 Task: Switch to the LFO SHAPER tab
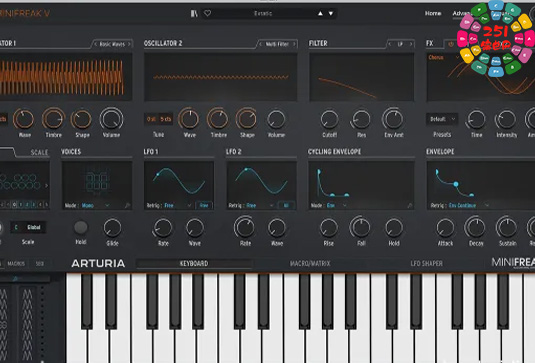pyautogui.click(x=426, y=263)
